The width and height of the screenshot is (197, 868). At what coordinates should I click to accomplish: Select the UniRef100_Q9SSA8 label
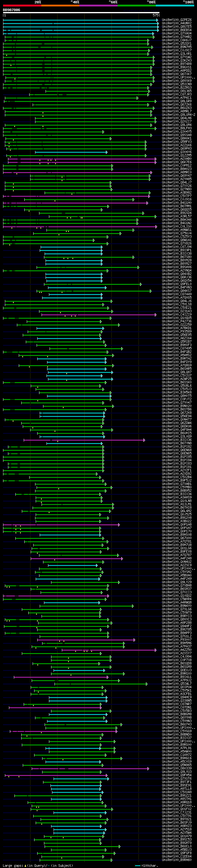pos(177,135)
